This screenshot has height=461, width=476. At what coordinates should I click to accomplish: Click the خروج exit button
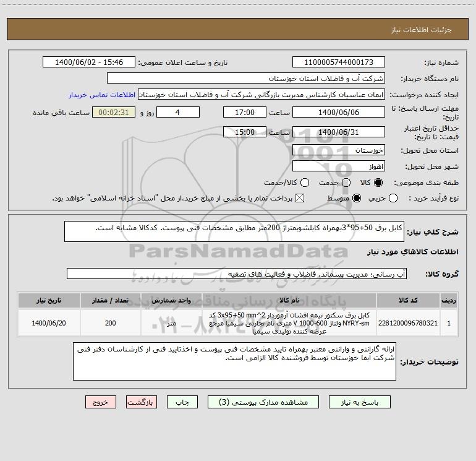[x=101, y=402]
